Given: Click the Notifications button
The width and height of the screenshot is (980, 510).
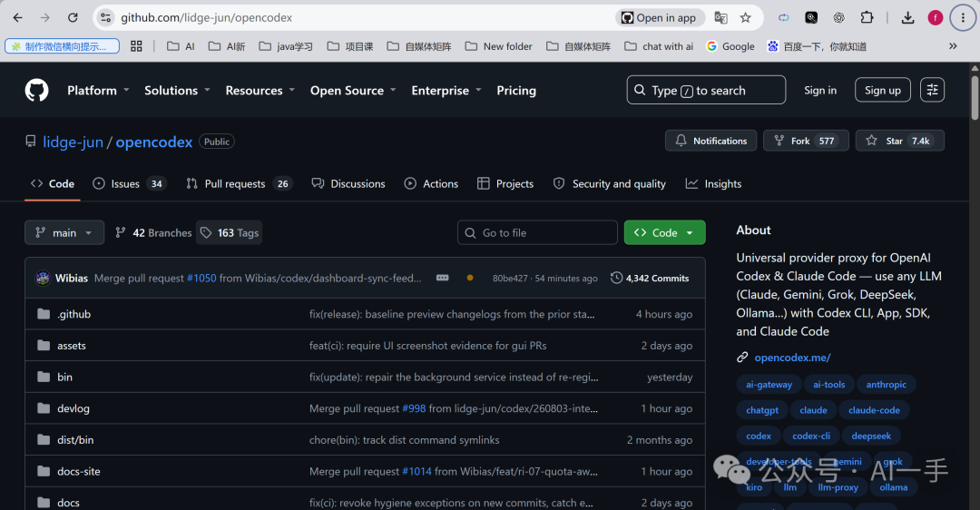Looking at the screenshot, I should coord(710,141).
